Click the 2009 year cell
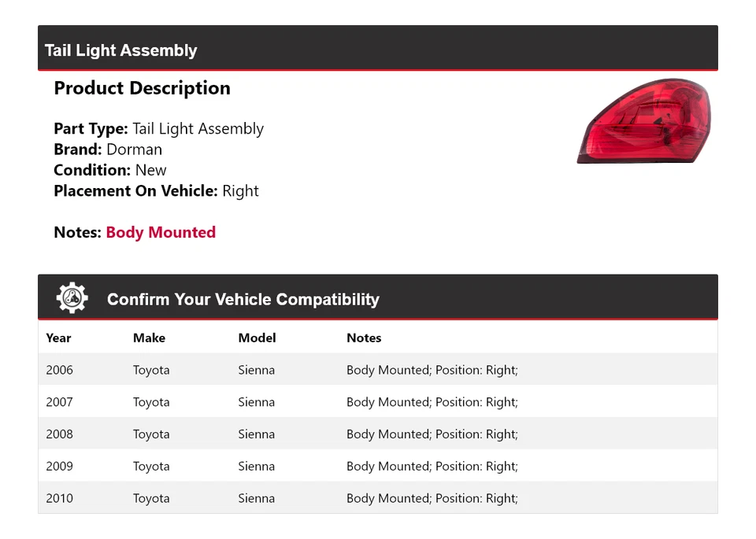The width and height of the screenshot is (756, 539). click(x=59, y=466)
